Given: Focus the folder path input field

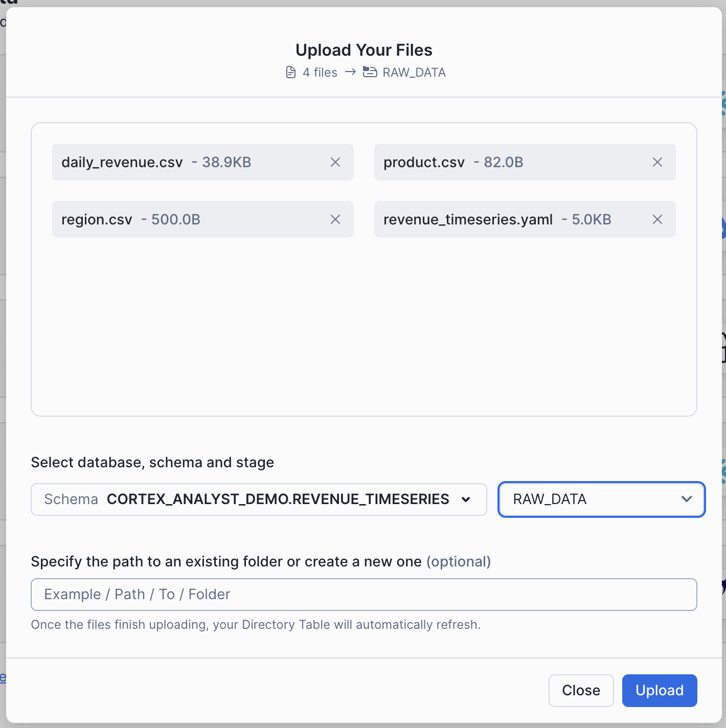Looking at the screenshot, I should point(364,595).
